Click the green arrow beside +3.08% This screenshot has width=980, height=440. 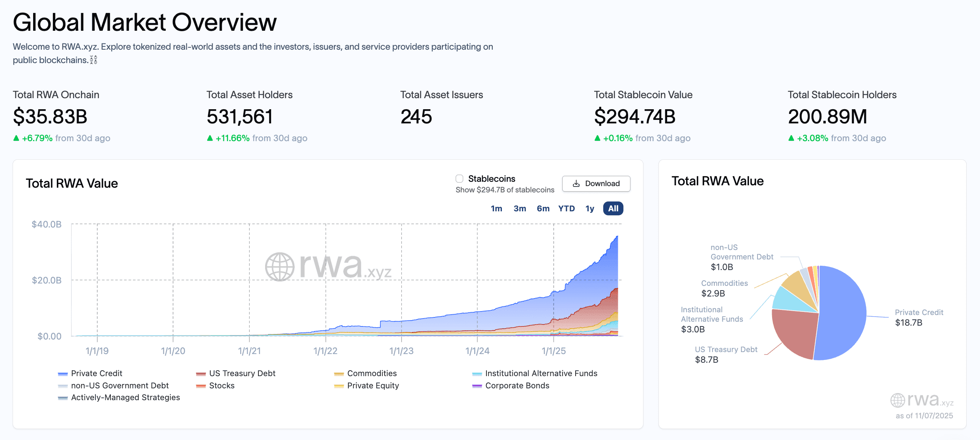click(x=791, y=138)
